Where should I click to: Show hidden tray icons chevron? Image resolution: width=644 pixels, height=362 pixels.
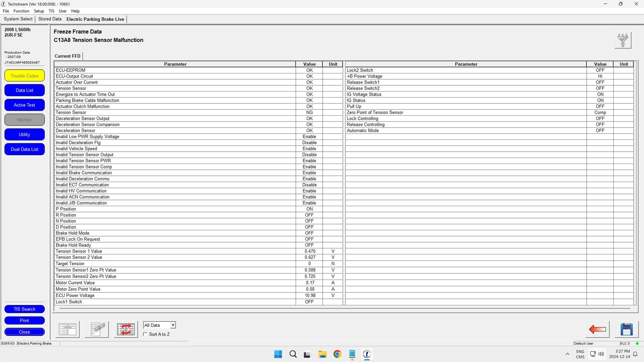567,354
